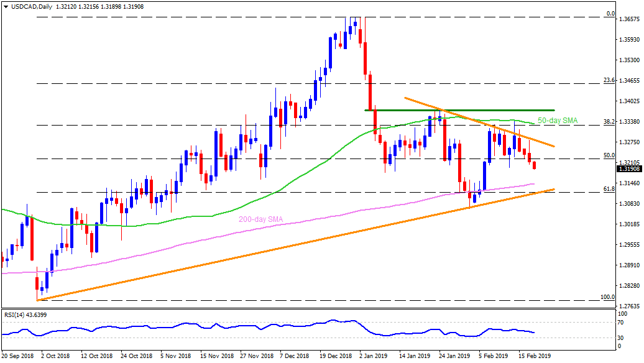
Task: Select the 50.0 Fibonacci level label
Action: (x=609, y=155)
